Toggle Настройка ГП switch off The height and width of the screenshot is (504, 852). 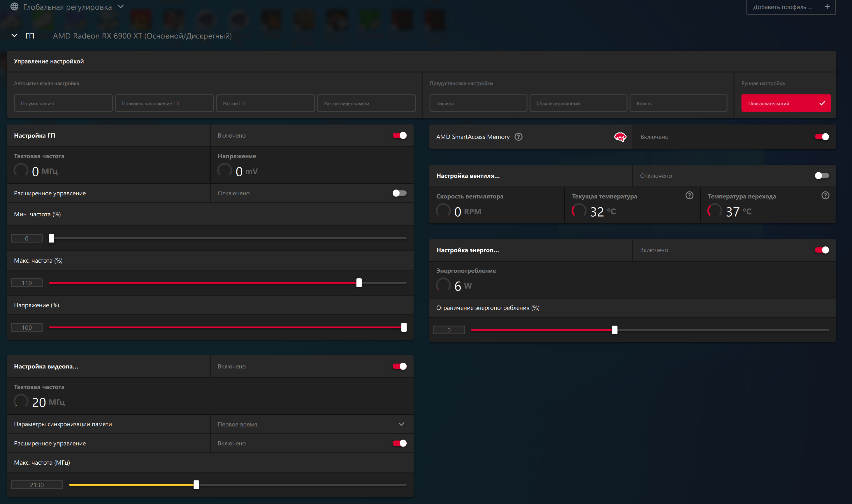click(x=399, y=136)
